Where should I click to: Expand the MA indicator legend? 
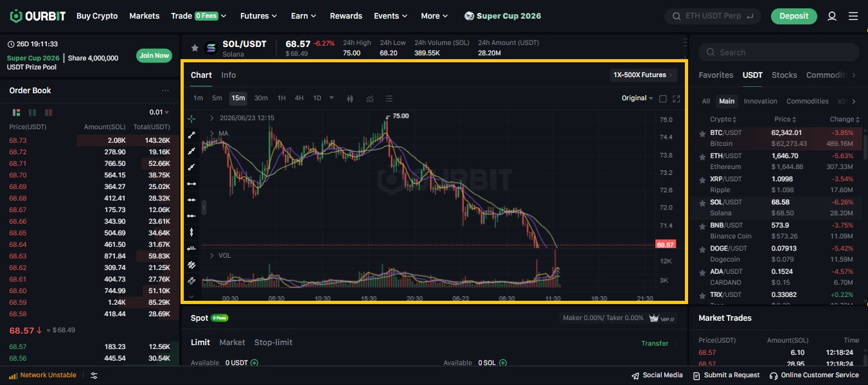pos(212,134)
